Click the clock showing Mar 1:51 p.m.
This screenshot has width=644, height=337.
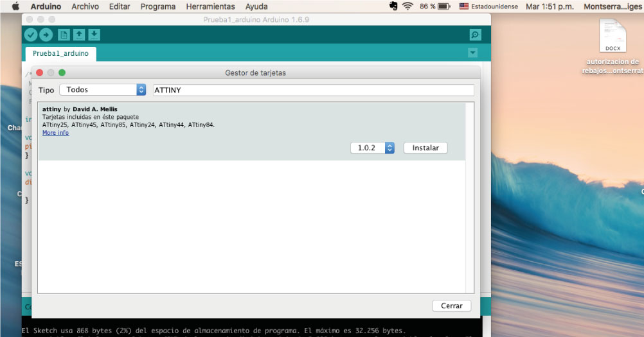550,6
